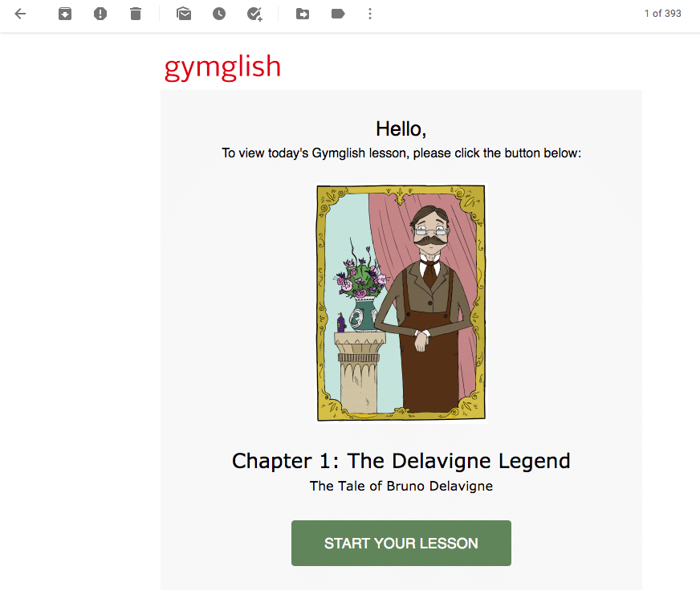Screen dimensions: 700x603
Task: Report this message as spam
Action: point(100,14)
